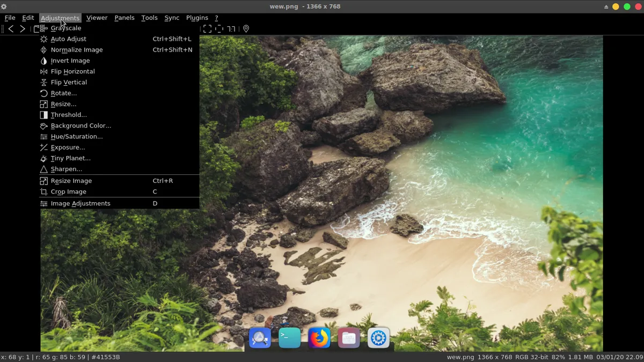Open Background Color... picker entry
This screenshot has height=362, width=644.
[80, 126]
